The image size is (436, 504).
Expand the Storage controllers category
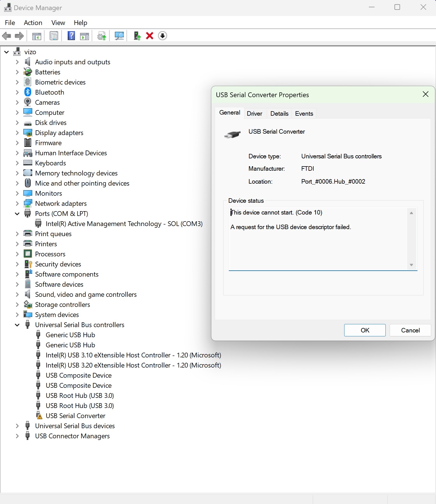click(17, 305)
